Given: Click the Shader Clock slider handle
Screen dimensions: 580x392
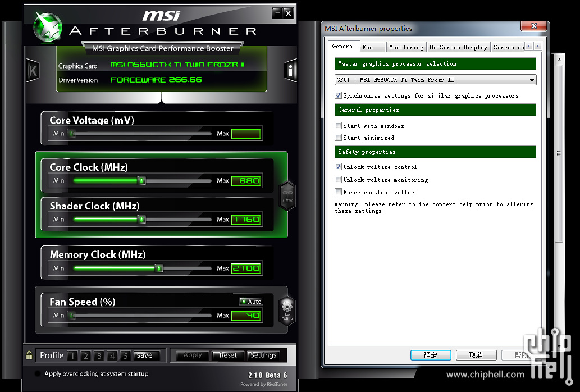Looking at the screenshot, I should point(141,219).
